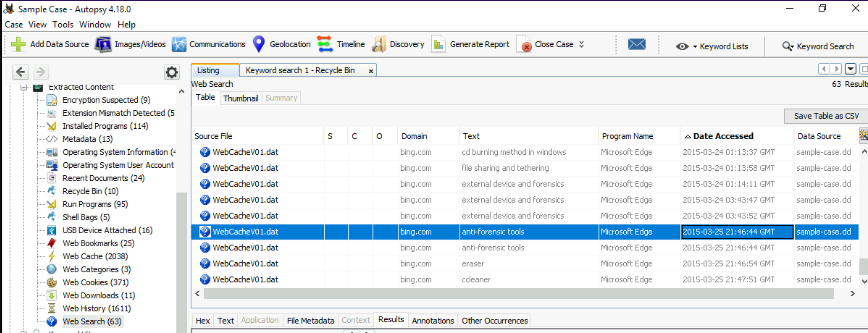The height and width of the screenshot is (333, 868).
Task: Open the Timeline tool icon
Action: [x=325, y=44]
